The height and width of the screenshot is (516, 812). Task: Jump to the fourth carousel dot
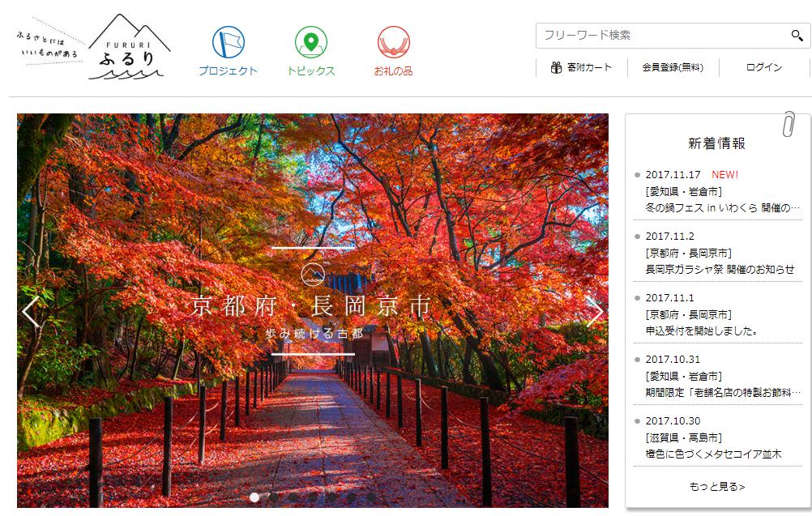(313, 497)
